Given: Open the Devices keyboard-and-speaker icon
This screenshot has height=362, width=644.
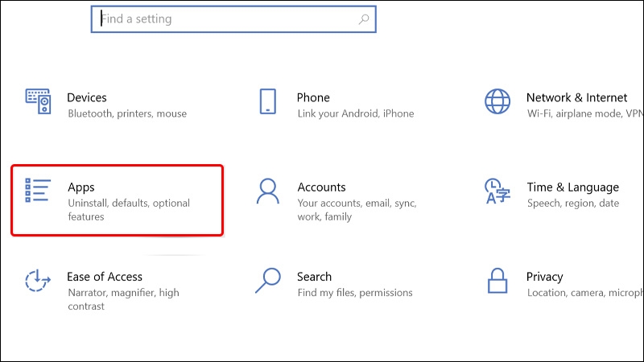Looking at the screenshot, I should pyautogui.click(x=38, y=101).
